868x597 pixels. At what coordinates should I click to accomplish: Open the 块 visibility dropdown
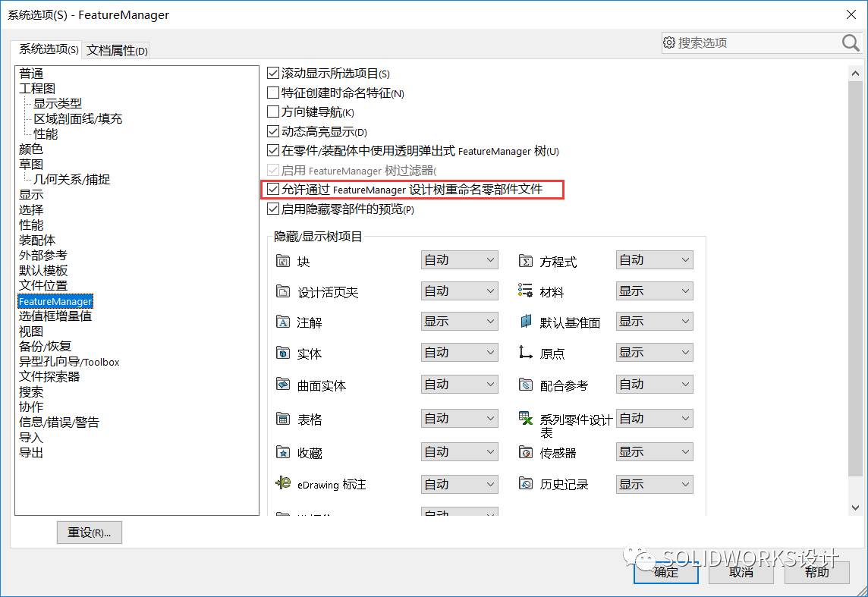[460, 260]
